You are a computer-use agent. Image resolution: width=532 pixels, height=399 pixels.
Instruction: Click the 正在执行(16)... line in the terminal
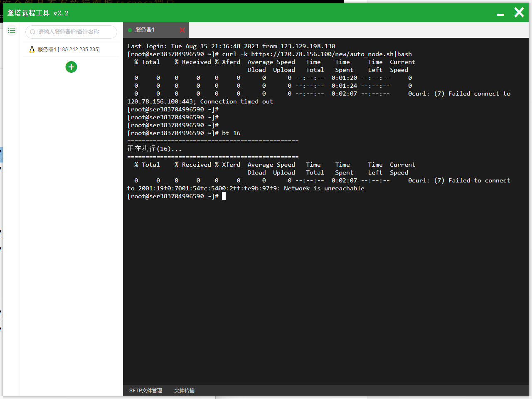click(154, 149)
